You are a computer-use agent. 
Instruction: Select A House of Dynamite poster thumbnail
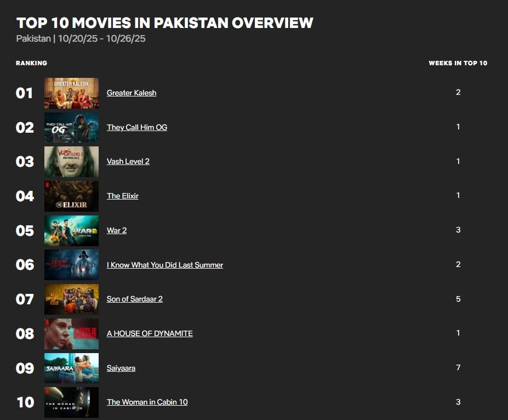point(71,333)
